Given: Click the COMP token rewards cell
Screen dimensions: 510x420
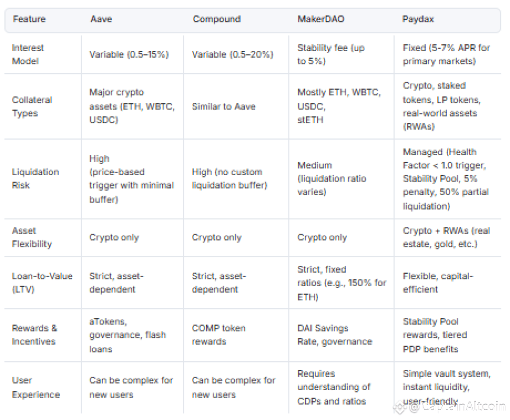Looking at the screenshot, I should [x=218, y=334].
